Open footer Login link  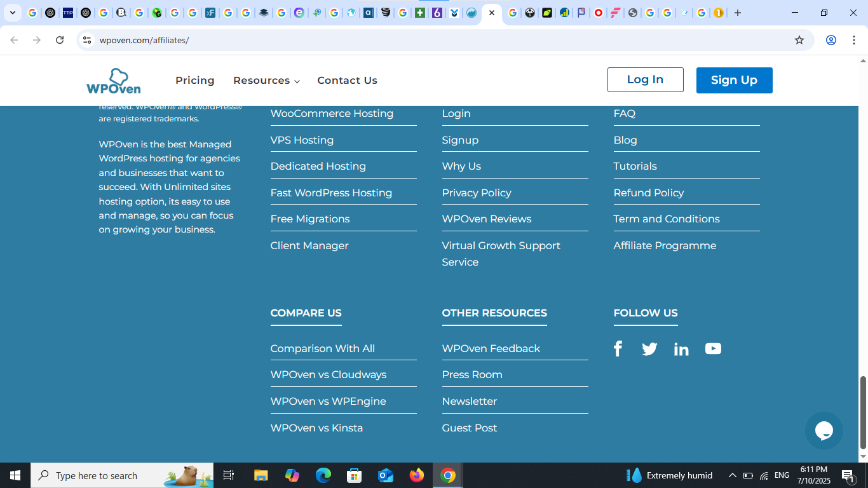[456, 114]
